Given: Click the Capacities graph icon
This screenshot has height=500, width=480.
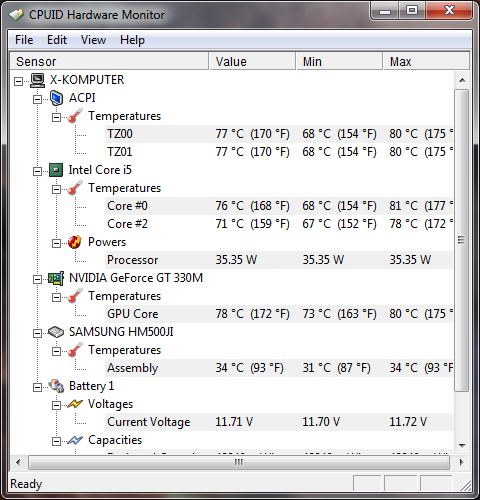Looking at the screenshot, I should 75,440.
